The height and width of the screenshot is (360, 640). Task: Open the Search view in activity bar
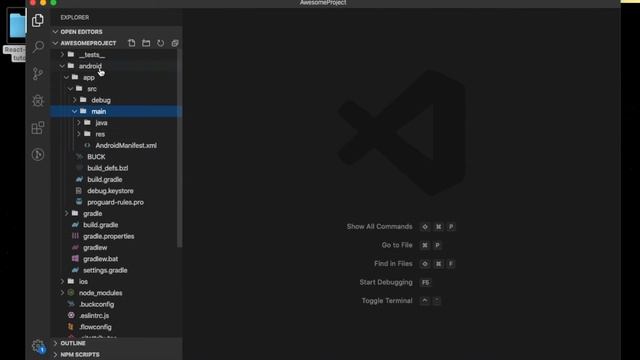coord(38,46)
